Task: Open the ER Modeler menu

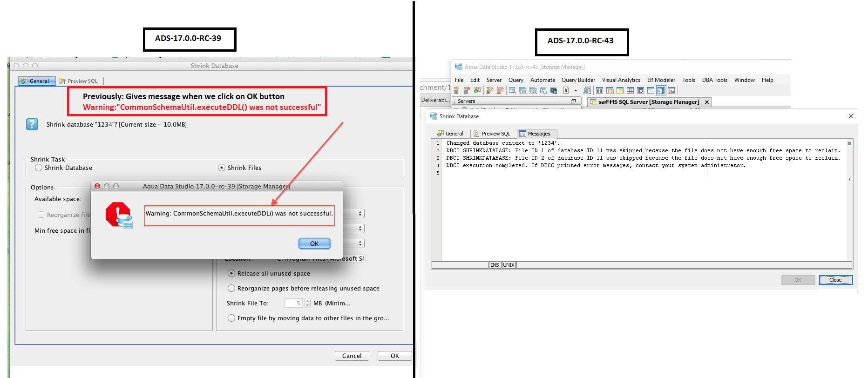Action: point(661,80)
